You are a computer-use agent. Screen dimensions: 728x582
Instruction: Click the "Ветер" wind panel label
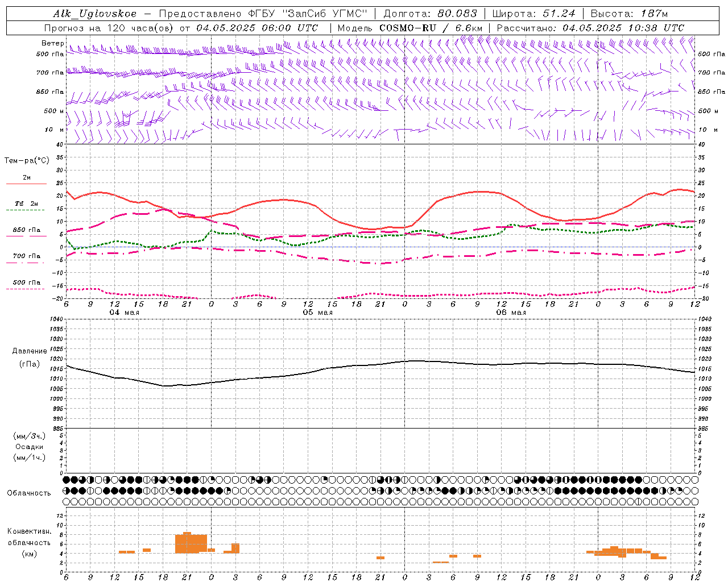[x=52, y=43]
